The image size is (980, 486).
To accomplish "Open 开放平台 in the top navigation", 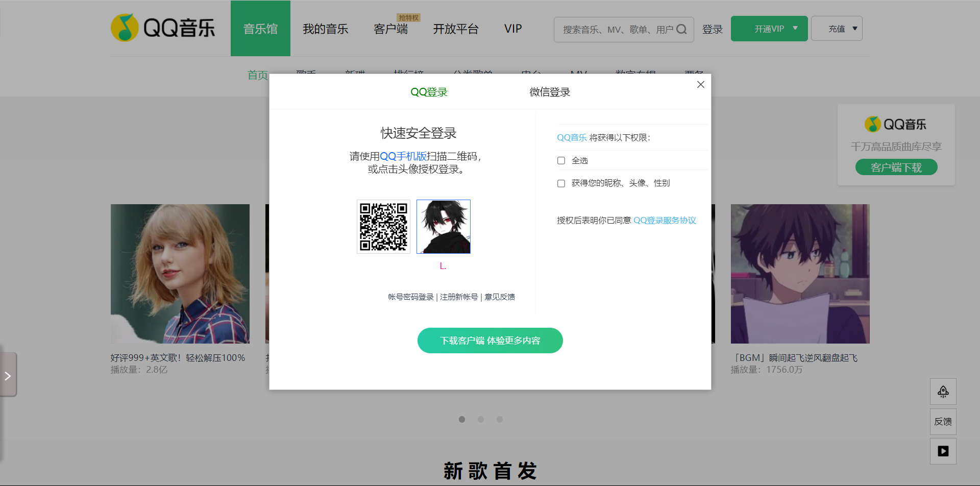I will coord(456,29).
